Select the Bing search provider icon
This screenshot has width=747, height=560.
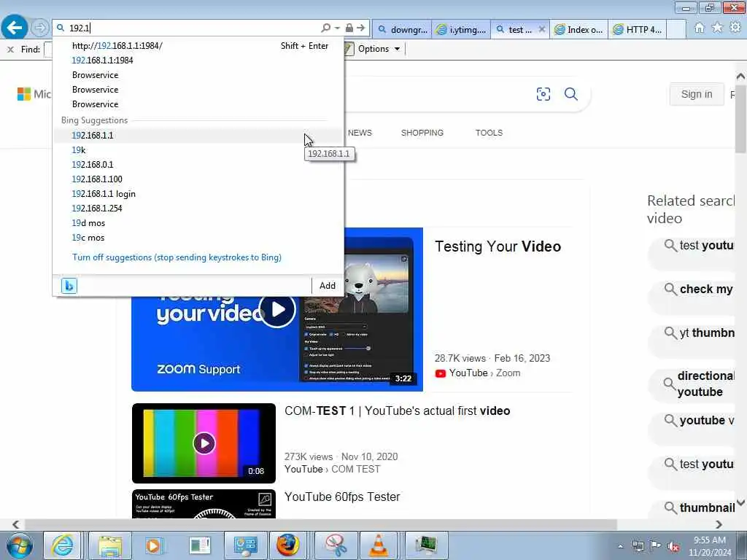pyautogui.click(x=69, y=286)
